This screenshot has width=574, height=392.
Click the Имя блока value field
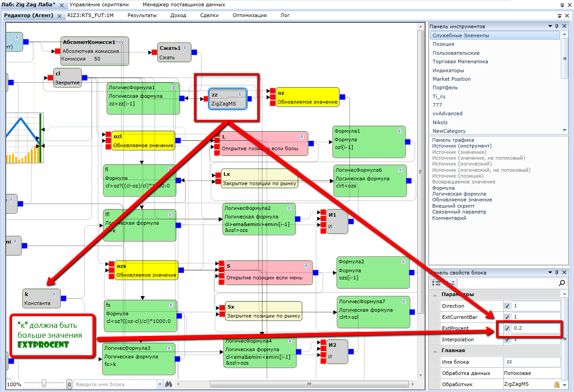(532, 362)
